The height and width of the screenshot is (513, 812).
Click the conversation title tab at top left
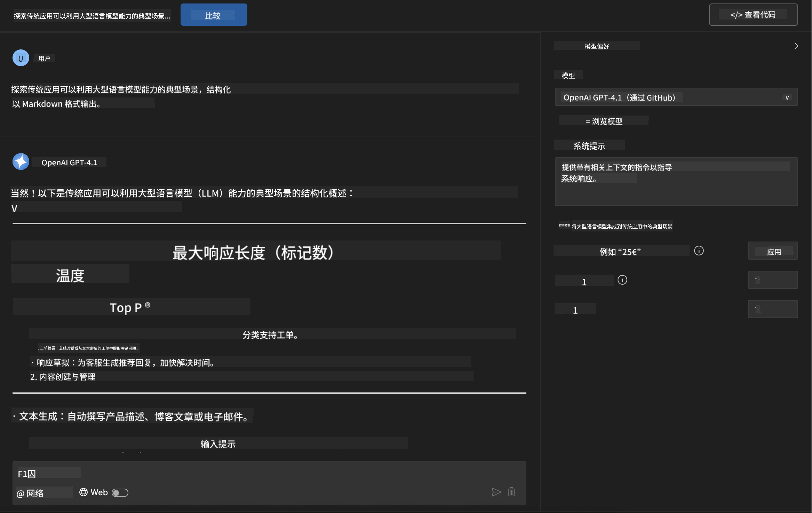(92, 16)
